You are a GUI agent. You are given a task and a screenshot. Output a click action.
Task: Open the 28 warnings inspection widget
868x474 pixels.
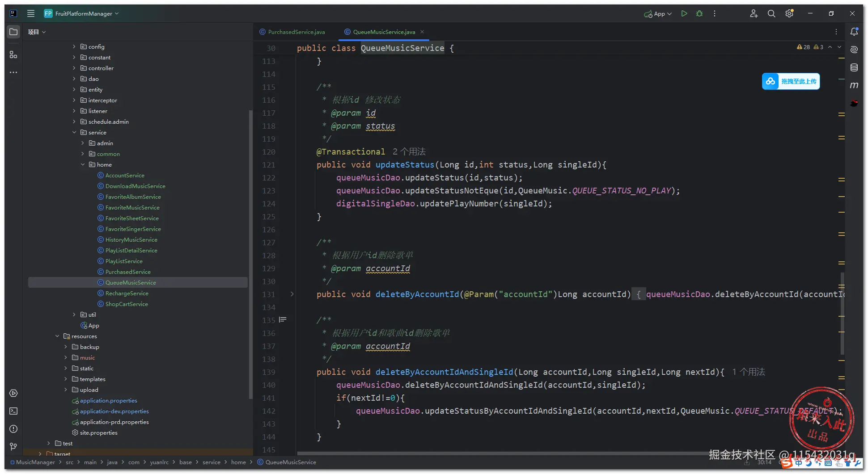(804, 47)
